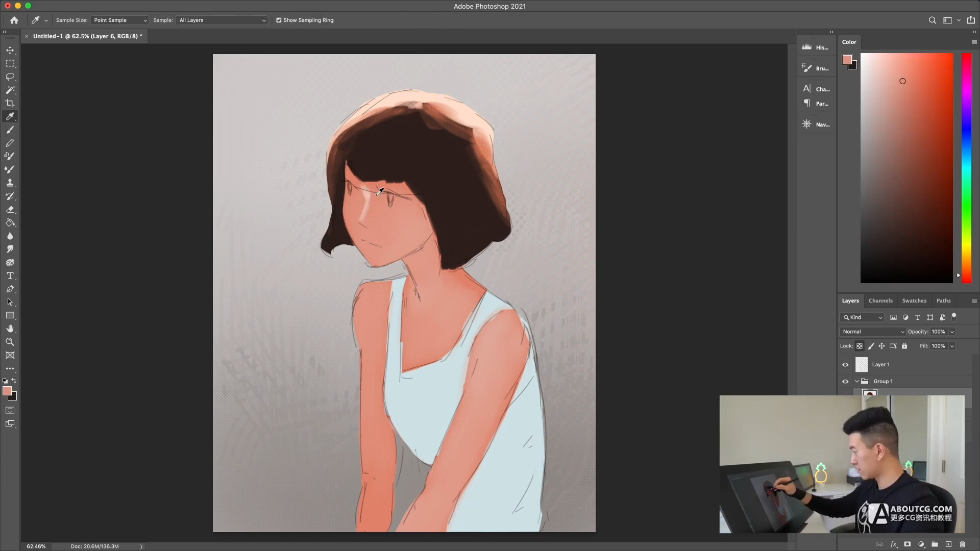980x551 pixels.
Task: Select the Hand tool
Action: click(10, 329)
